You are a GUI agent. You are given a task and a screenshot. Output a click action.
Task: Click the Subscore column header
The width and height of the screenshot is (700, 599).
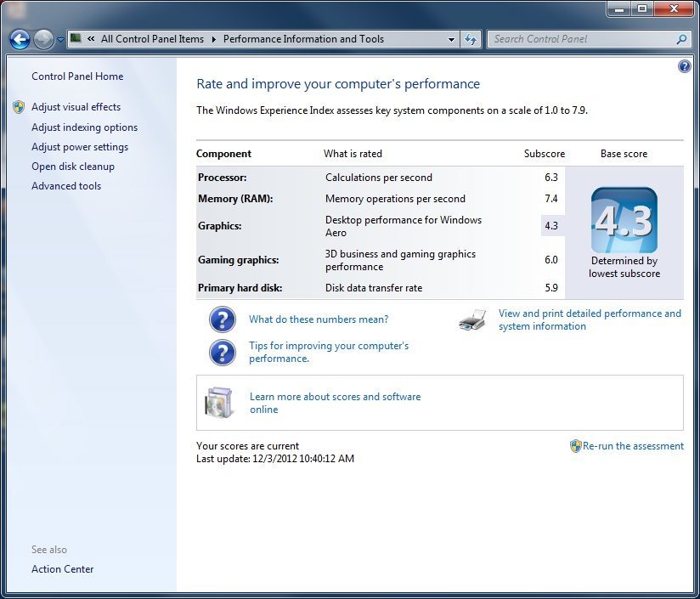pyautogui.click(x=545, y=154)
